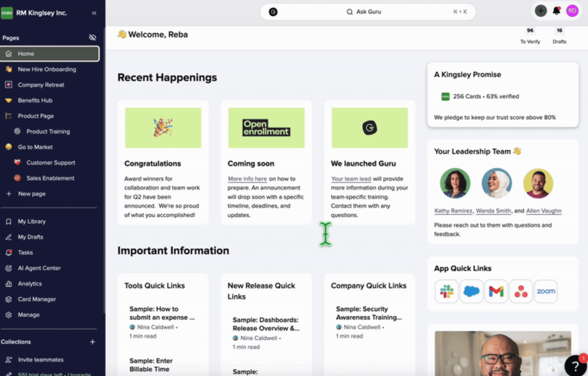Open Salesforce quick link icon
Screen dimensions: 588x376
coord(471,292)
